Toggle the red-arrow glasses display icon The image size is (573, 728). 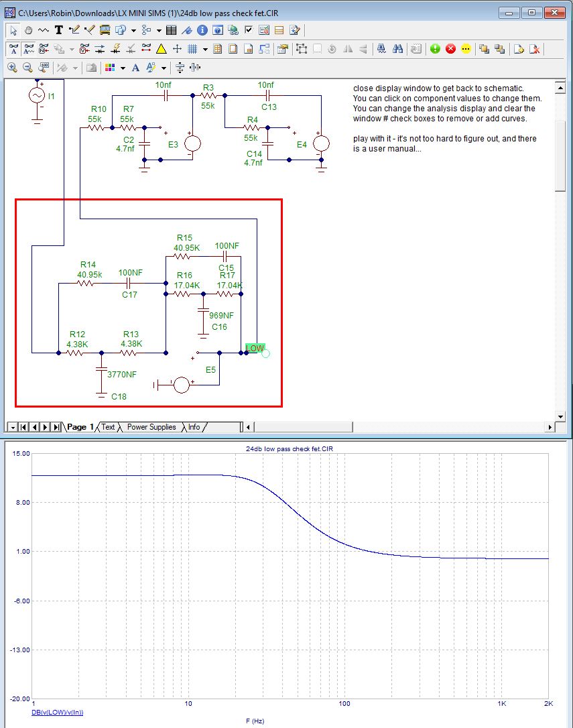click(x=146, y=49)
